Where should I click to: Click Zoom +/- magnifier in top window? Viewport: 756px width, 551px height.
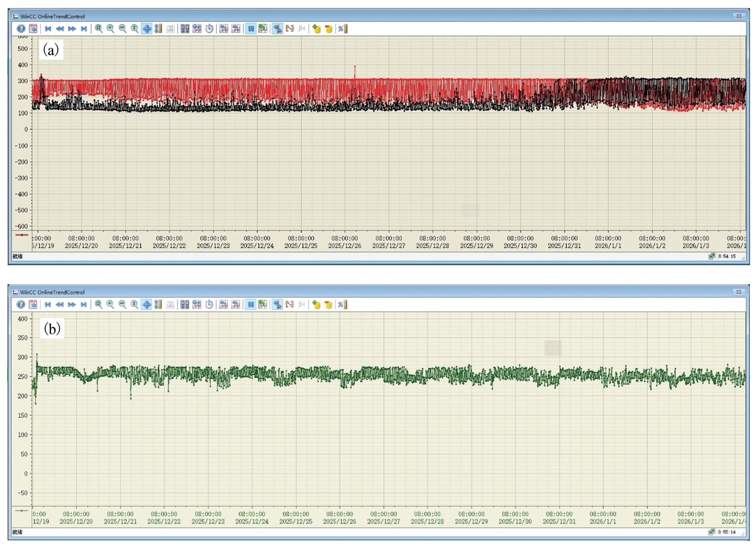[110, 28]
